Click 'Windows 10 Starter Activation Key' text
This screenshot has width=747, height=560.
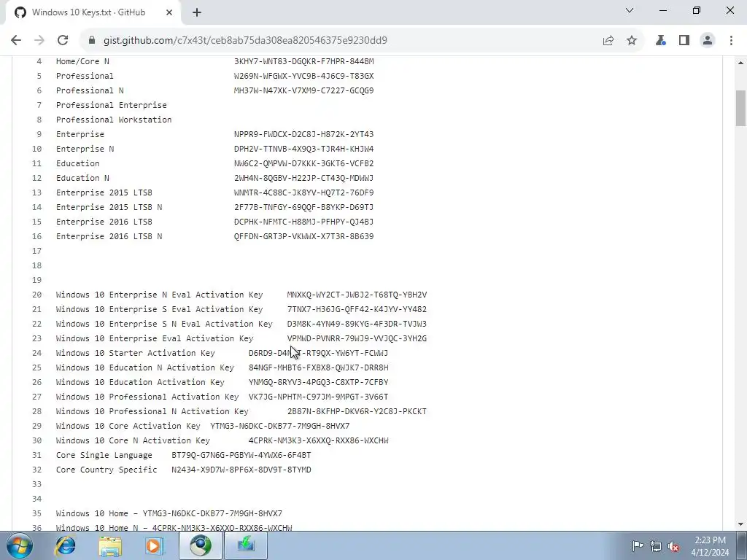point(135,353)
